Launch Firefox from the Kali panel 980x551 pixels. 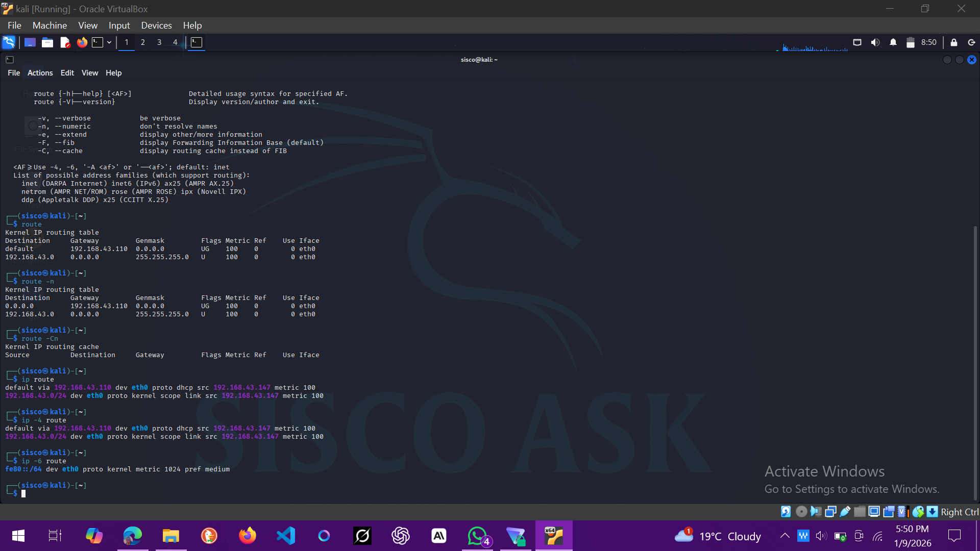point(82,42)
